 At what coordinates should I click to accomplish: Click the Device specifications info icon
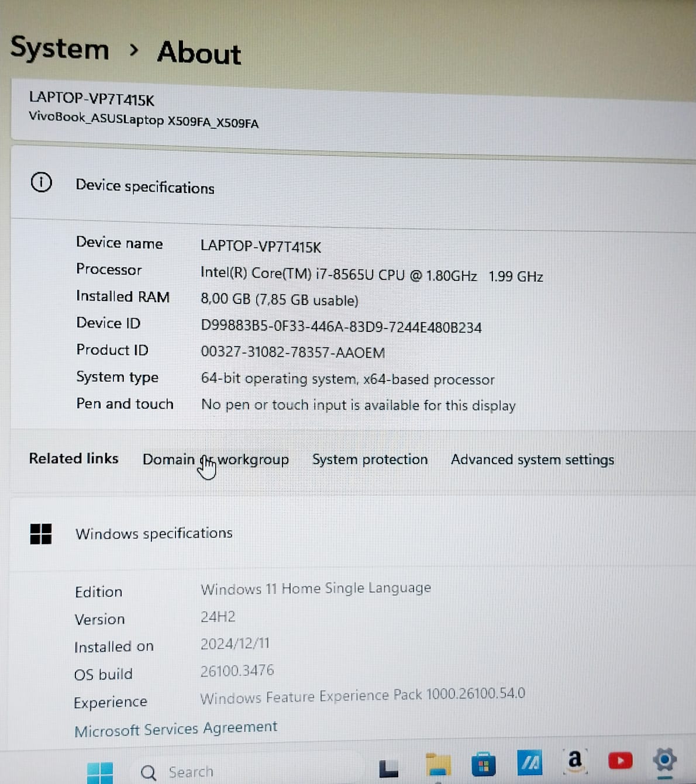[x=41, y=183]
